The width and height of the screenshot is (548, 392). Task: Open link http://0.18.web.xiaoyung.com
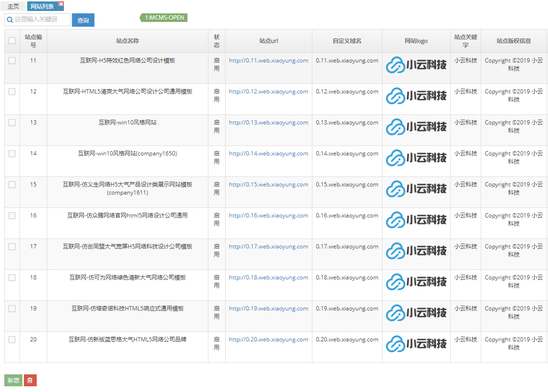pos(269,278)
